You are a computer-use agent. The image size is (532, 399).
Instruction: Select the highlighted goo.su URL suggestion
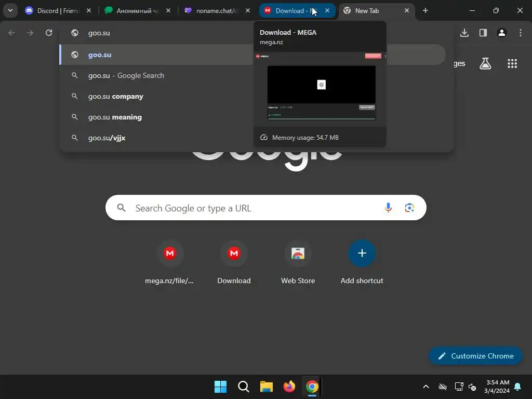point(156,55)
